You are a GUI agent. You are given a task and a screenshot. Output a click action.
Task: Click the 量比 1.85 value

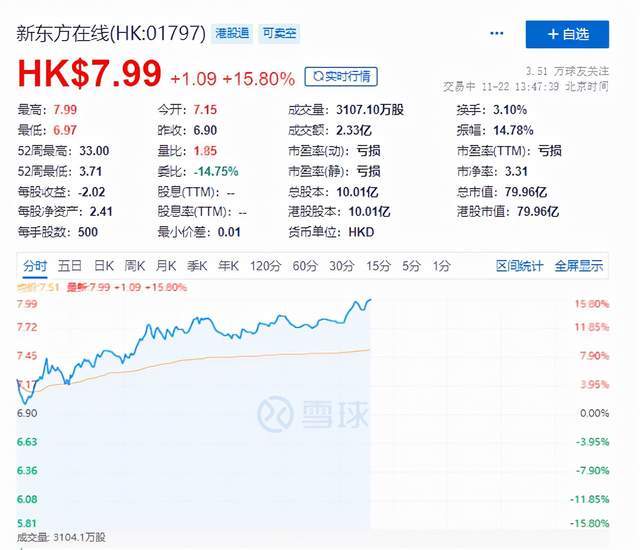pyautogui.click(x=205, y=151)
